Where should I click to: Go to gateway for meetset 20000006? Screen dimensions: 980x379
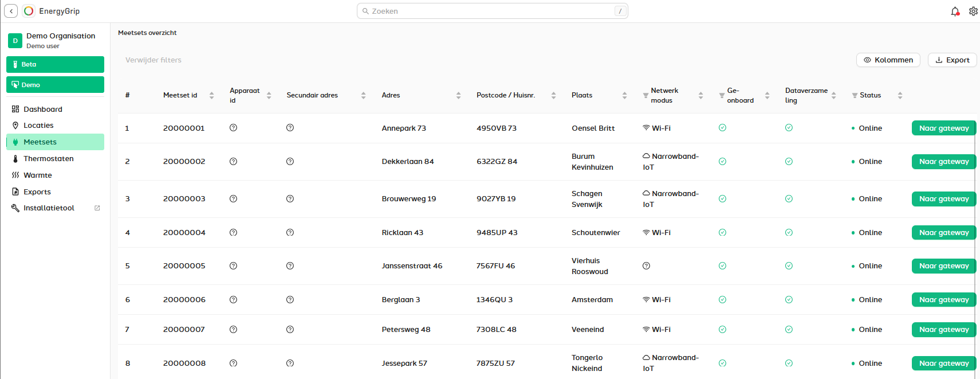(944, 299)
